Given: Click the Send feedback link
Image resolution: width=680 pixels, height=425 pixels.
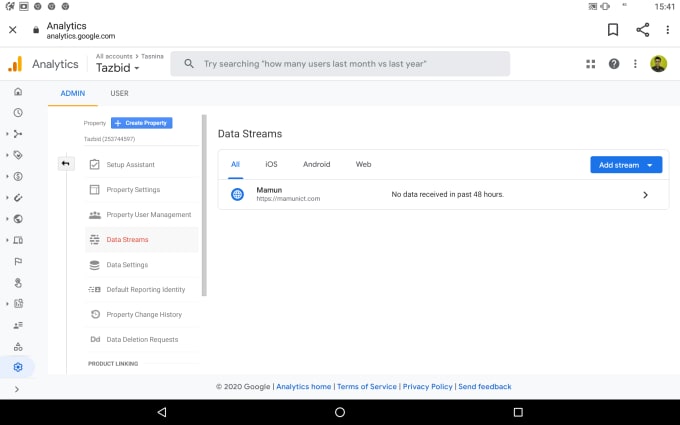Looking at the screenshot, I should coord(485,386).
